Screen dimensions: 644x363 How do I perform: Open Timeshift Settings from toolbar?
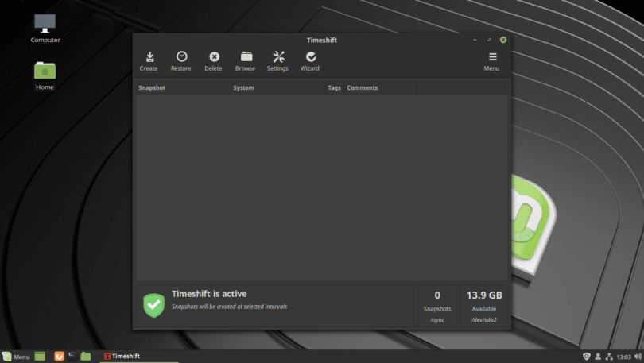277,60
